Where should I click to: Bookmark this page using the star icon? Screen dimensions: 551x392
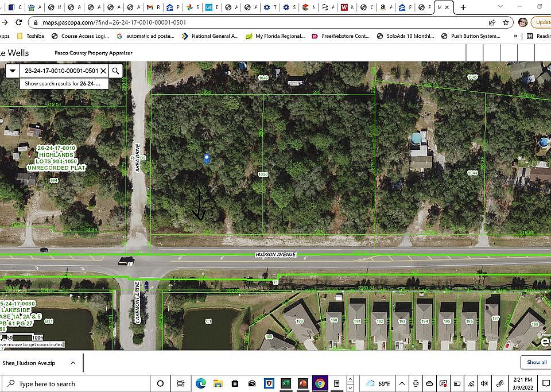(506, 22)
